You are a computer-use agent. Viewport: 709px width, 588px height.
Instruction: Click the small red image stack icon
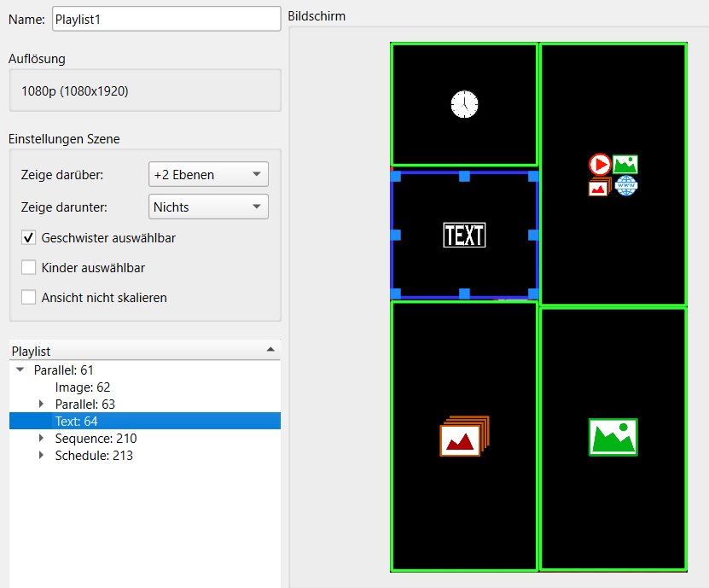[599, 187]
